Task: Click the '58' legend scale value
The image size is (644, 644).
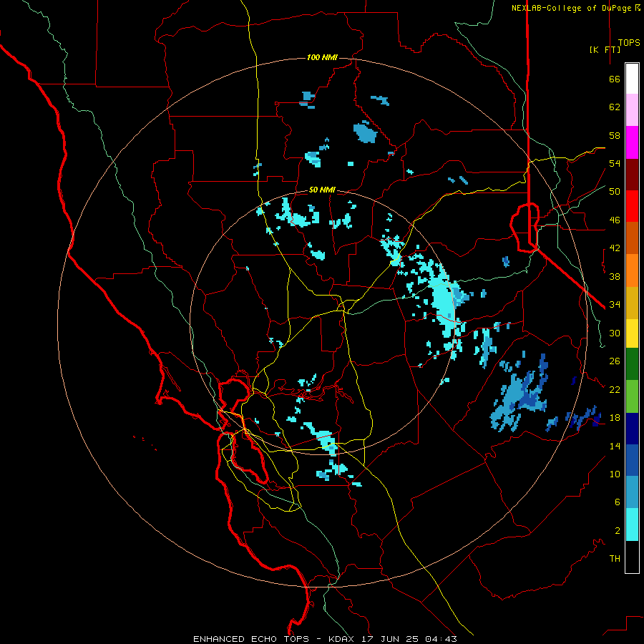Action: point(615,135)
